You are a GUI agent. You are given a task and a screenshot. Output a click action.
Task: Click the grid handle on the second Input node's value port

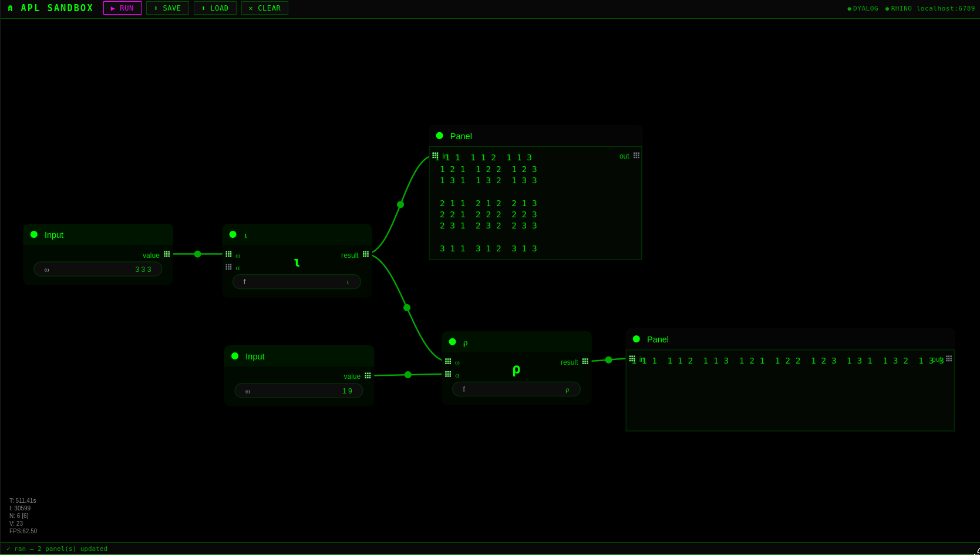coord(368,375)
